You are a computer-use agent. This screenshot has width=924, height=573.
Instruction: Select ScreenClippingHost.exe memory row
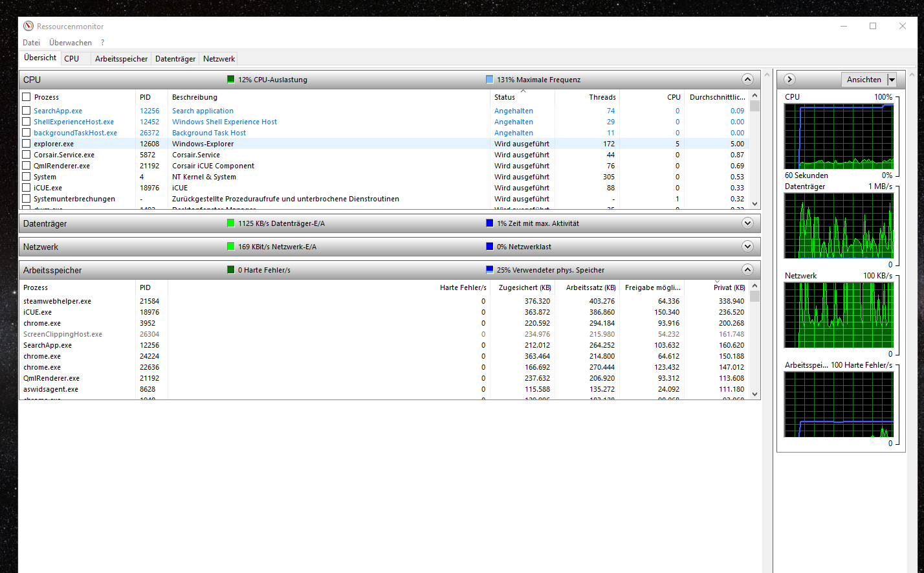[x=384, y=334]
